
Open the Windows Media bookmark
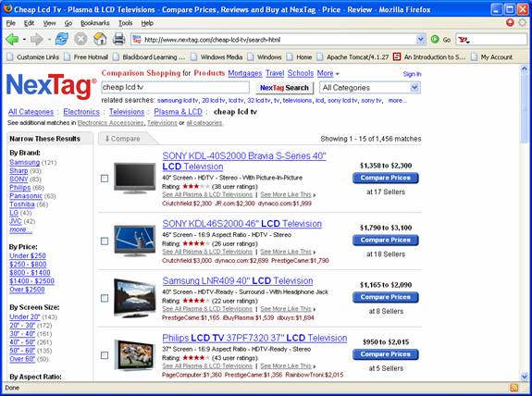point(217,57)
